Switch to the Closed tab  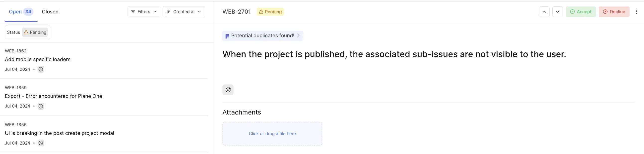tap(50, 12)
